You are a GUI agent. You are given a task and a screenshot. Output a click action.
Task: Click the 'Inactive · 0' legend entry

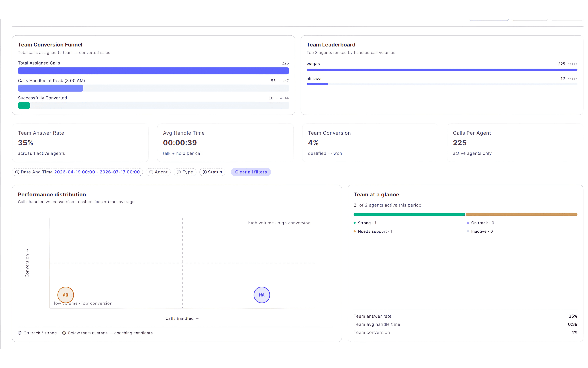point(480,232)
